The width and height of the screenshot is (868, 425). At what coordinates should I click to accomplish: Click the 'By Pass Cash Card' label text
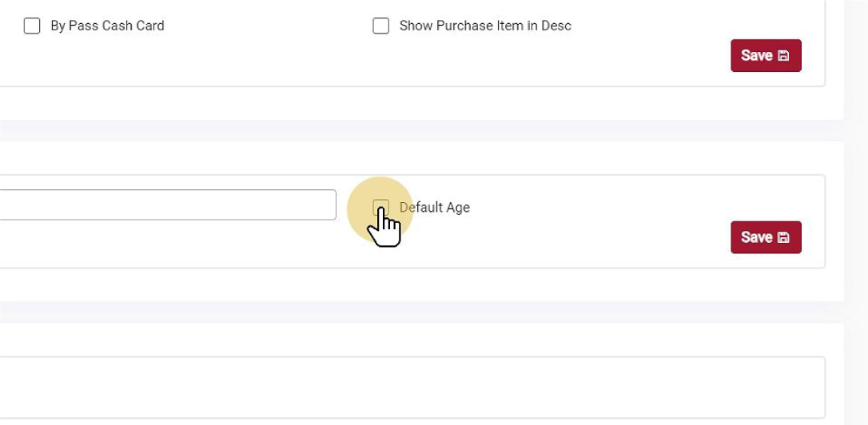pos(107,26)
